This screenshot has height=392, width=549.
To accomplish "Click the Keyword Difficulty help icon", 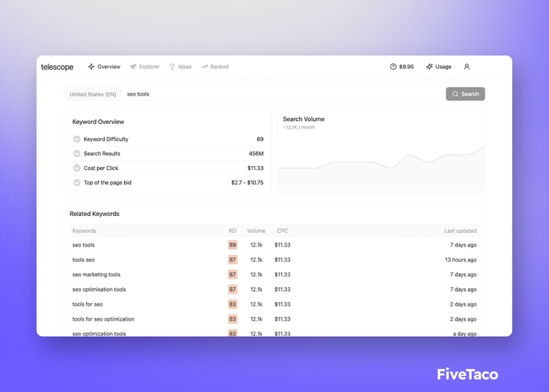I will click(x=77, y=139).
